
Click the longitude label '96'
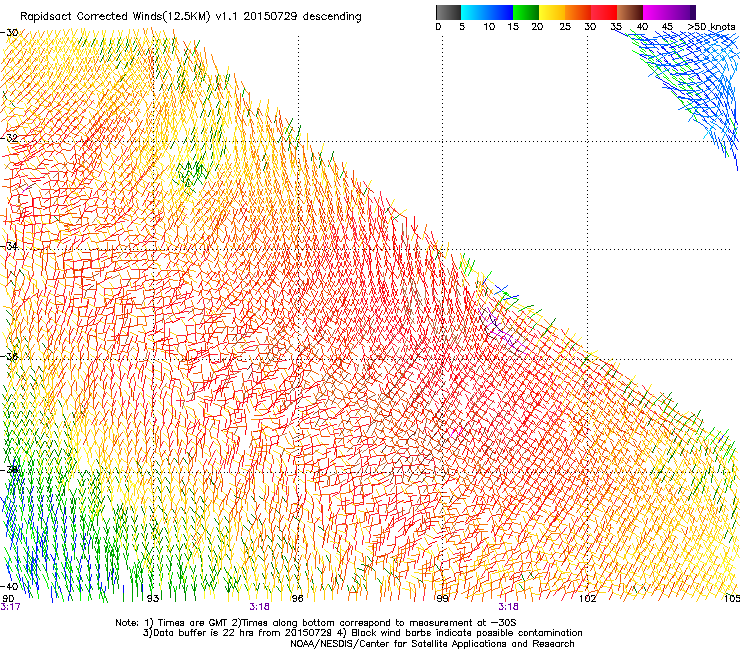click(x=297, y=599)
